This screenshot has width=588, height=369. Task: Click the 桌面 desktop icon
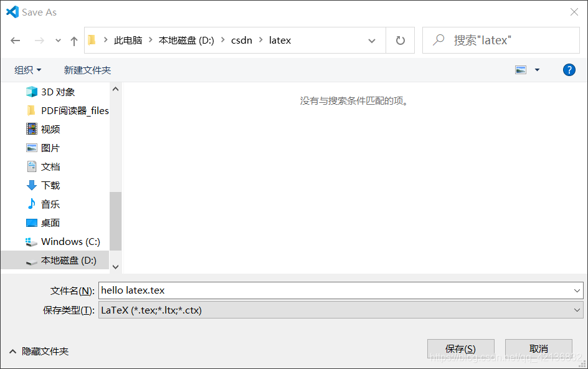[x=32, y=223]
